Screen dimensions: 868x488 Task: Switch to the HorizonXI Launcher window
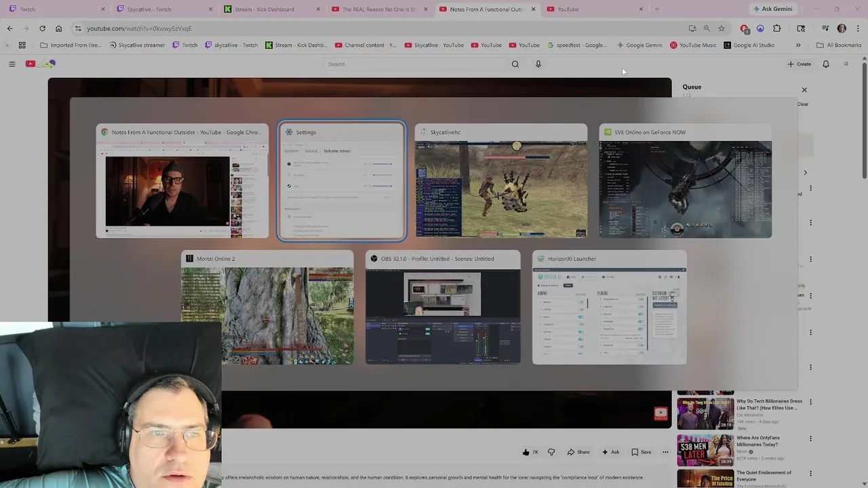pyautogui.click(x=610, y=308)
